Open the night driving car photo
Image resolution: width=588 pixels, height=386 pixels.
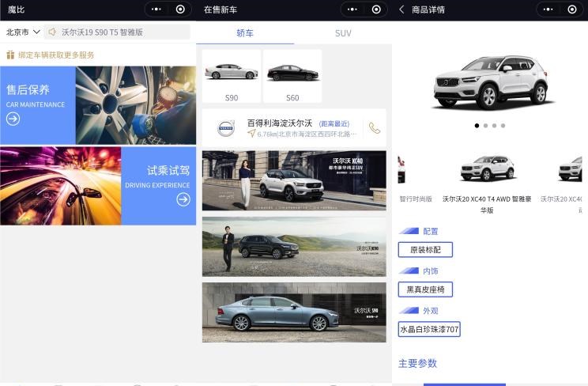tap(60, 186)
